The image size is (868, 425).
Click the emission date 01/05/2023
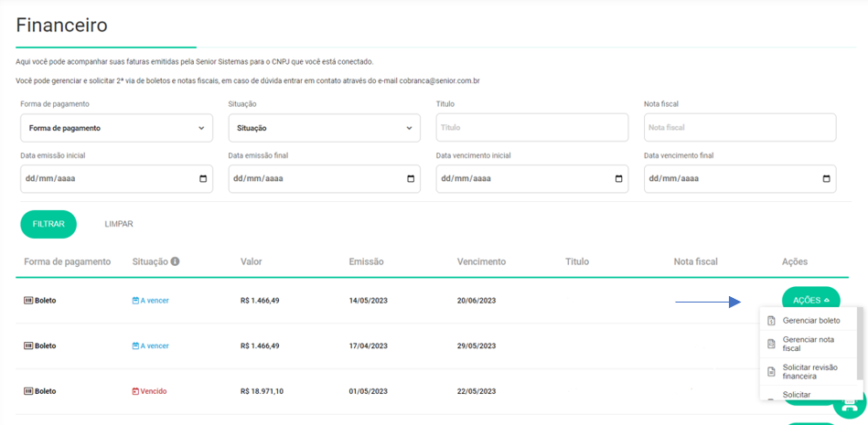pyautogui.click(x=368, y=391)
